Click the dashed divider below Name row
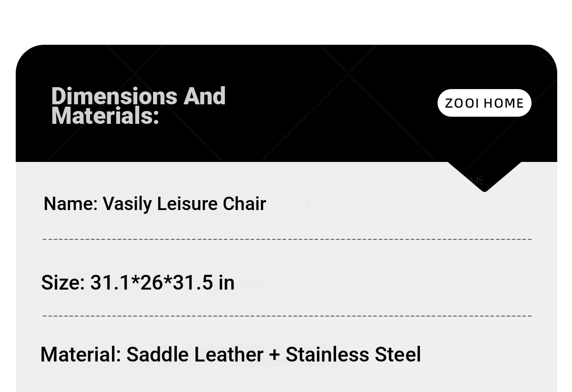The width and height of the screenshot is (572, 392). tap(287, 239)
